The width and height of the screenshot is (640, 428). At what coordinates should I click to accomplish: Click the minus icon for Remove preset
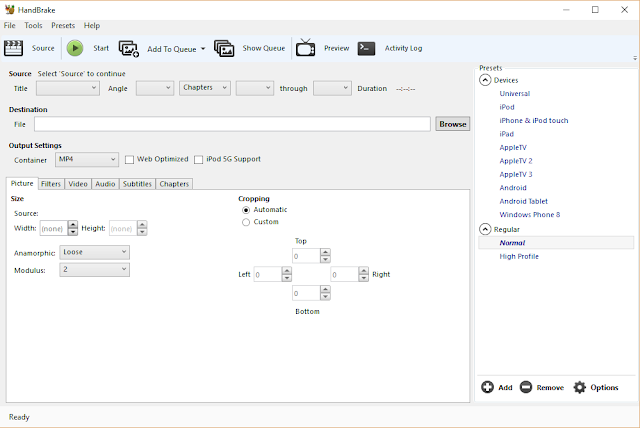[526, 387]
